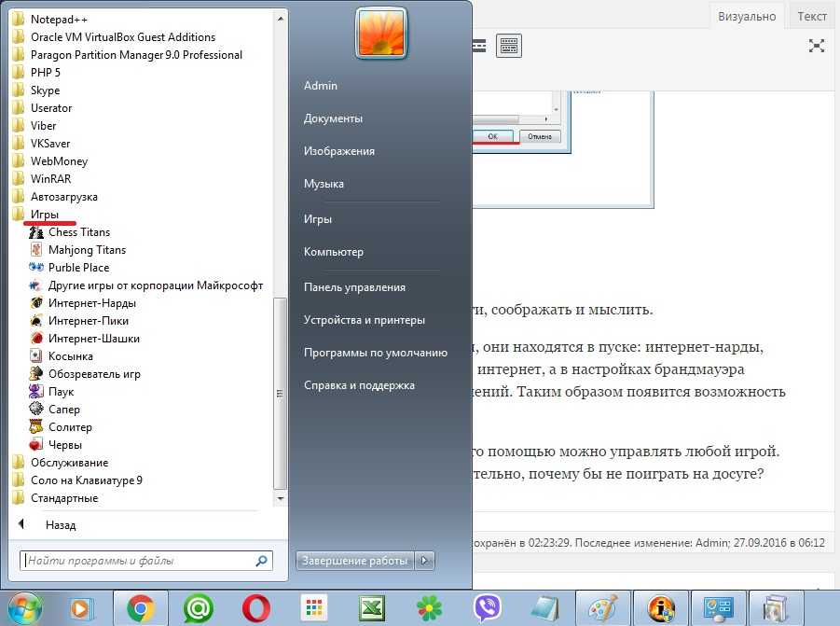Image resolution: width=840 pixels, height=626 pixels.
Task: Expand the Стандартные folder
Action: pos(63,498)
